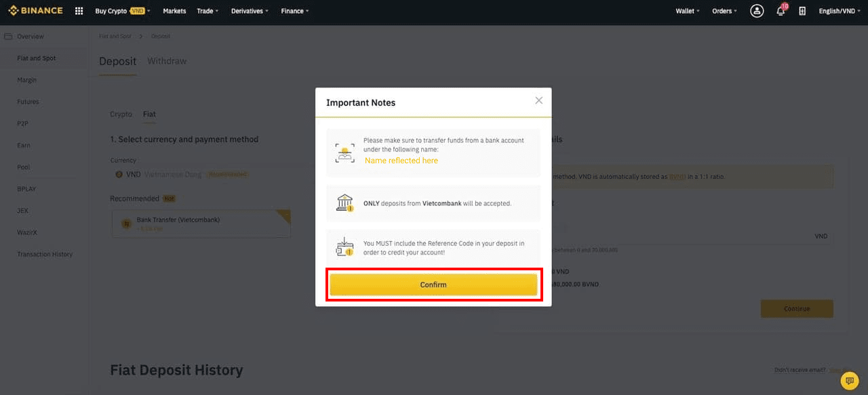
Task: Open JEX in the sidebar
Action: pyautogui.click(x=22, y=211)
